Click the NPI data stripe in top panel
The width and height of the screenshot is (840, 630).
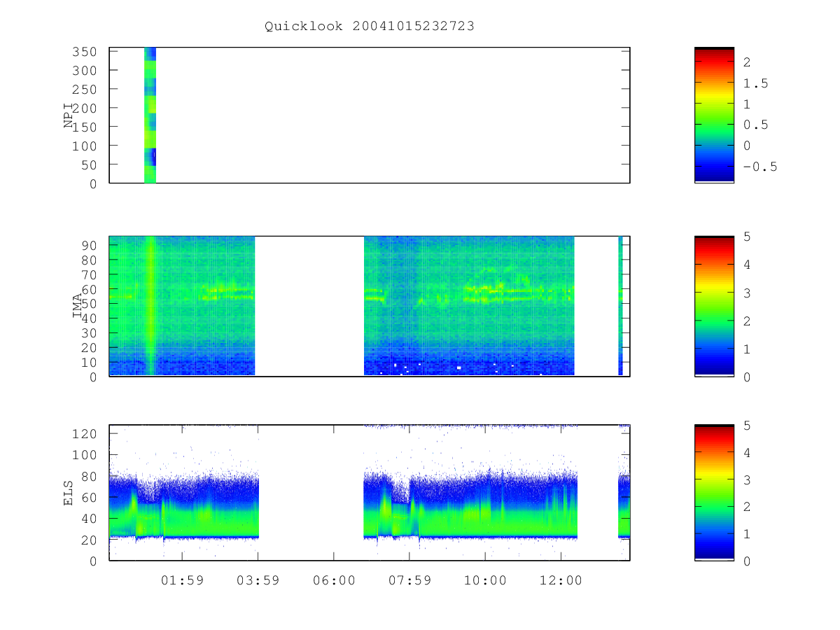point(150,115)
